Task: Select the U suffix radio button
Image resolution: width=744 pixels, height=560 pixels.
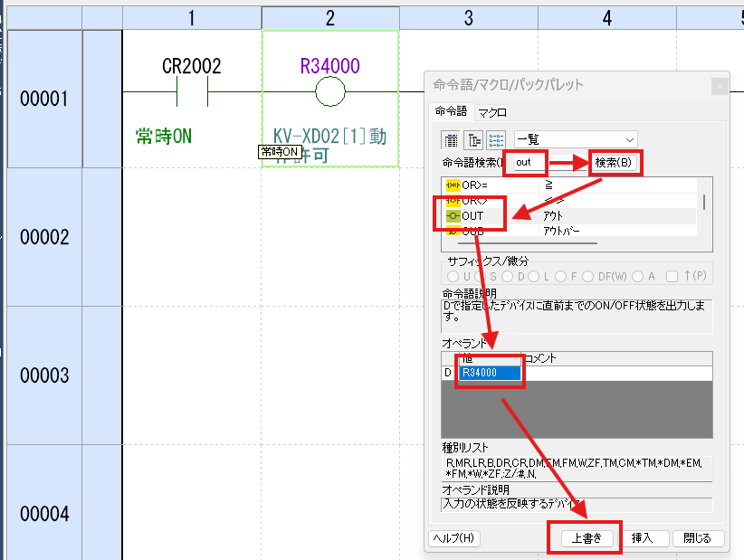Action: [x=452, y=274]
